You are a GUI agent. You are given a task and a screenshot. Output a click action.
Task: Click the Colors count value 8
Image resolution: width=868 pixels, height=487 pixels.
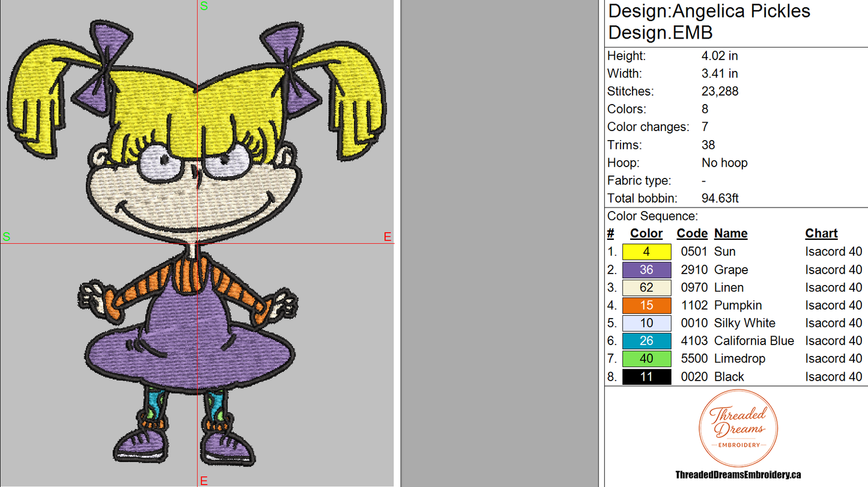(705, 109)
